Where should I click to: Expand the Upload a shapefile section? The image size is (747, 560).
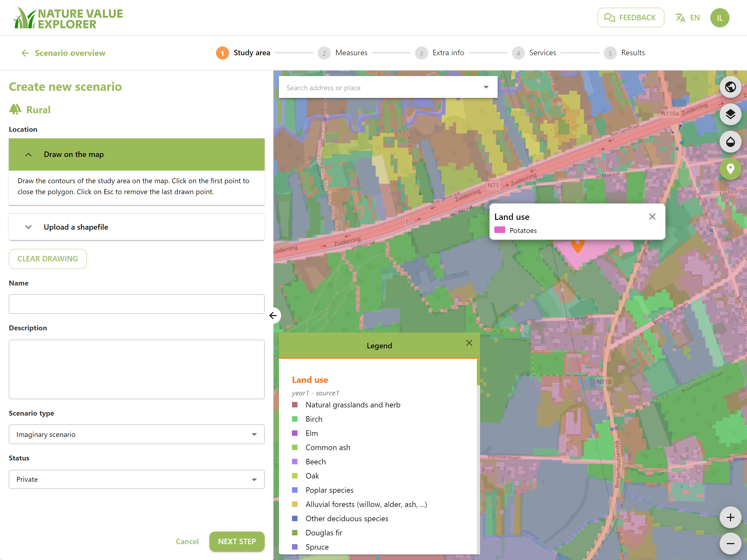(x=136, y=227)
